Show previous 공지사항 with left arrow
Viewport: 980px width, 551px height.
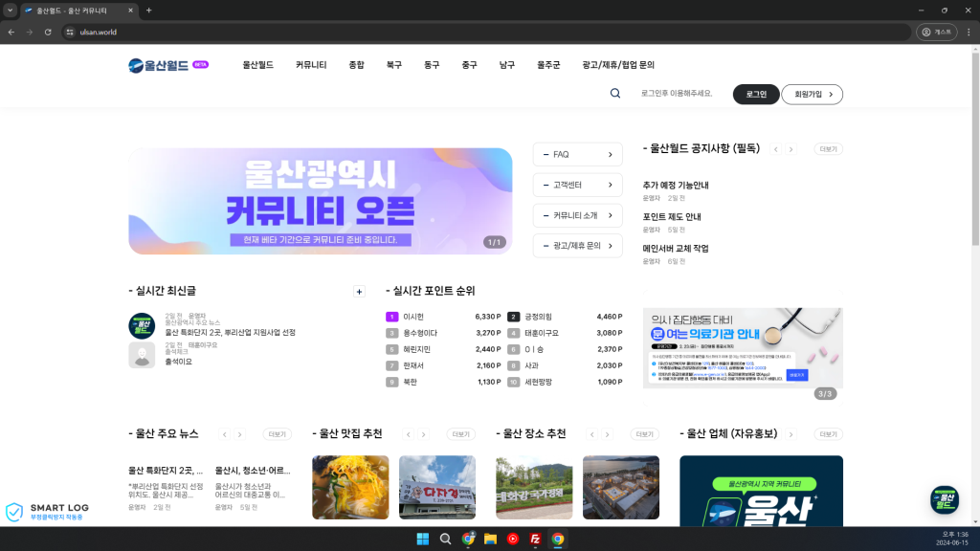click(x=775, y=149)
